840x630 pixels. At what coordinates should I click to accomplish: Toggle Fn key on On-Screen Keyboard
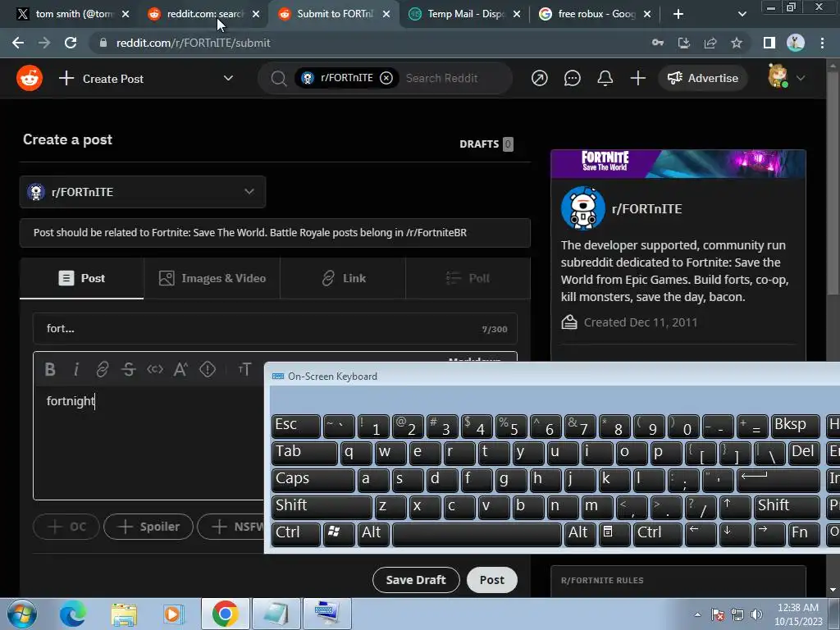click(804, 534)
